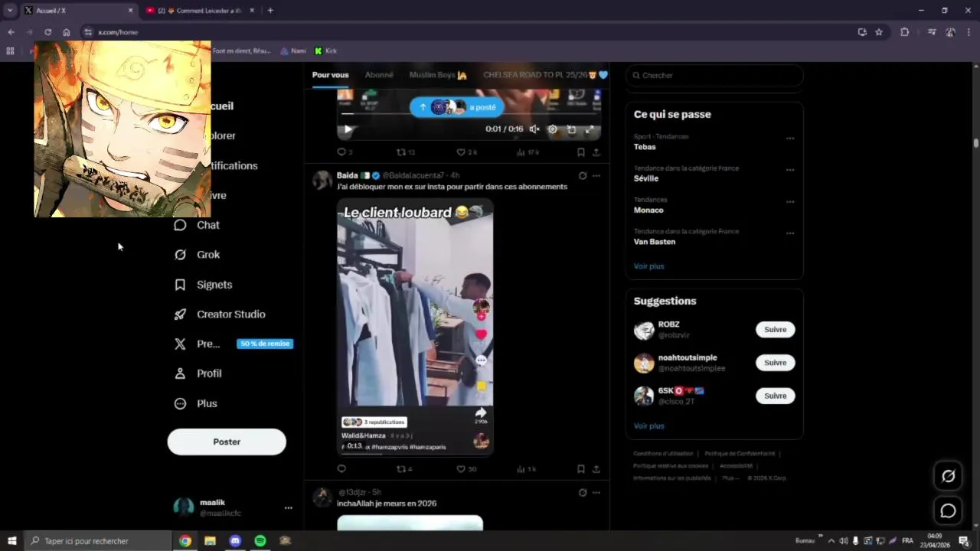This screenshot has height=551, width=980.
Task: Reply to the top video post
Action: tap(345, 152)
